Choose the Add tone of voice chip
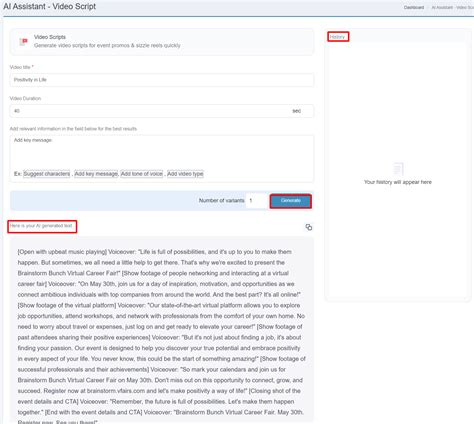Image resolution: width=474 pixels, height=424 pixels. (x=142, y=174)
